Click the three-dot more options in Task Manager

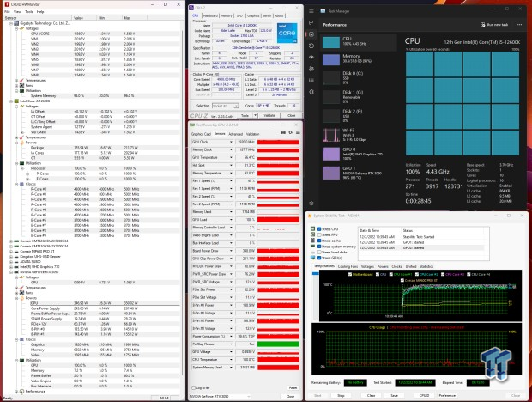pyautogui.click(x=519, y=25)
